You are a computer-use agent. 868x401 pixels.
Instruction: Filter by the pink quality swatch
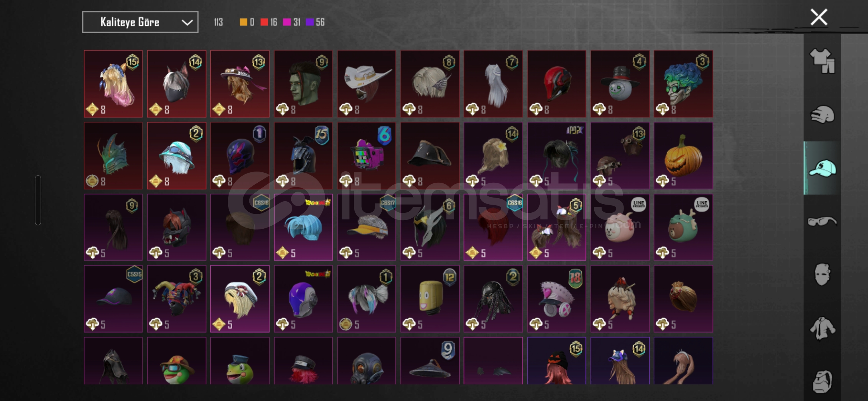287,22
